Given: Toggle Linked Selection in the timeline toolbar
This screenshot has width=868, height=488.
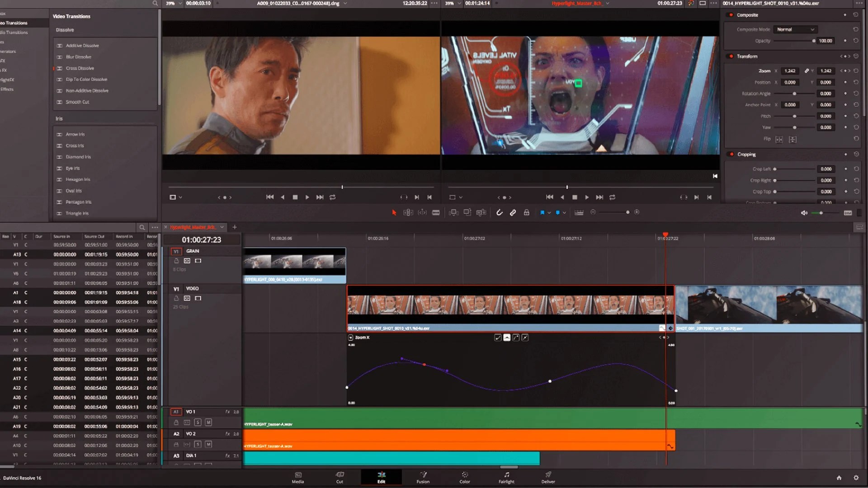Looking at the screenshot, I should pos(513,212).
